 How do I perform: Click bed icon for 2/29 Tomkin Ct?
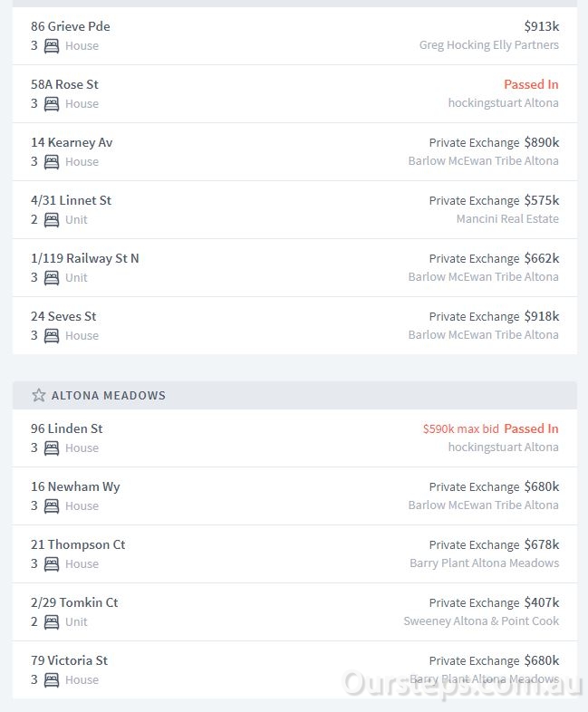pos(52,621)
